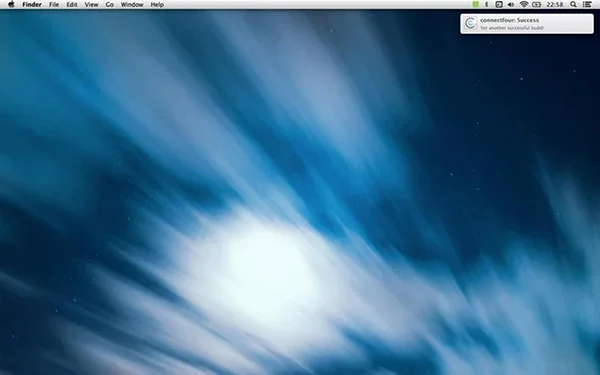Open the View menu
The width and height of the screenshot is (600, 375).
tap(91, 5)
